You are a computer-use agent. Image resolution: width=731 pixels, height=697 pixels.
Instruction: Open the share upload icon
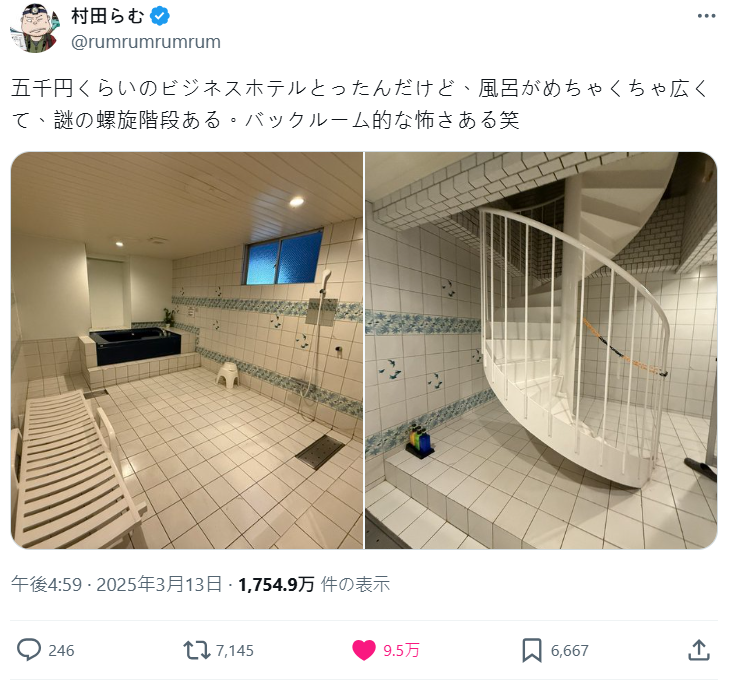699,650
